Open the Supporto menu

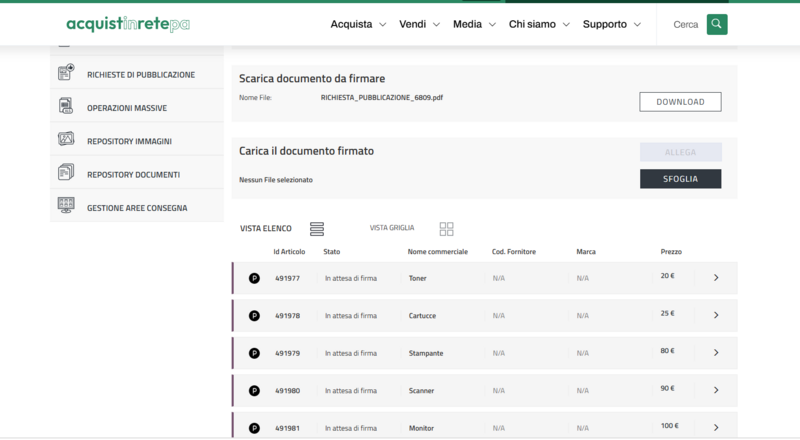click(605, 24)
